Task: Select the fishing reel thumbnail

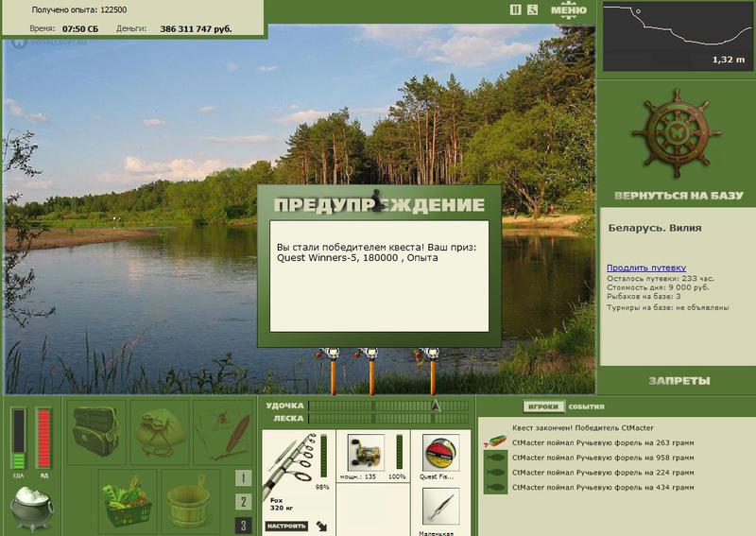Action: (x=366, y=453)
